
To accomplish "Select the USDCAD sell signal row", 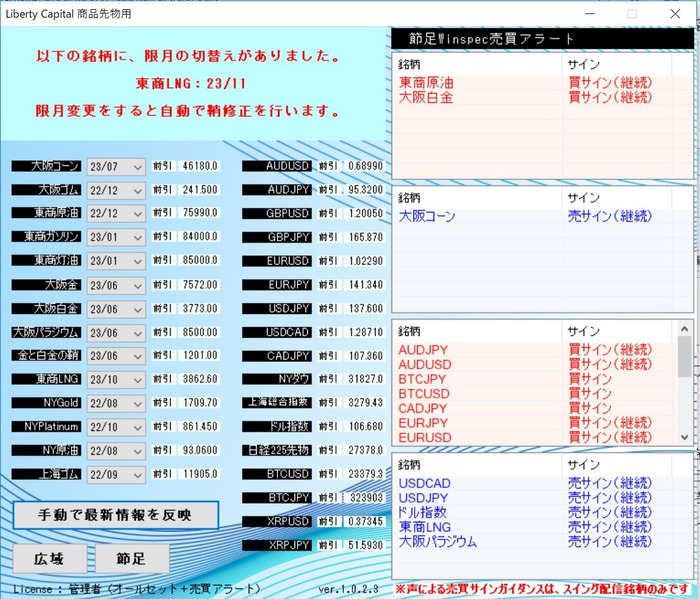I will click(542, 483).
